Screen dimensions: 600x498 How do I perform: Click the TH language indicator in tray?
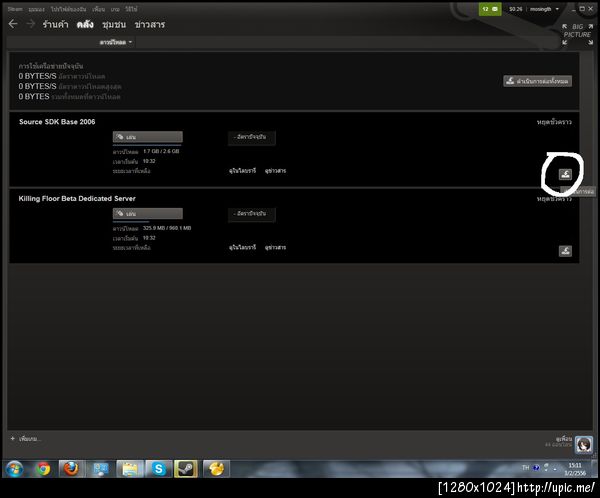click(x=525, y=468)
